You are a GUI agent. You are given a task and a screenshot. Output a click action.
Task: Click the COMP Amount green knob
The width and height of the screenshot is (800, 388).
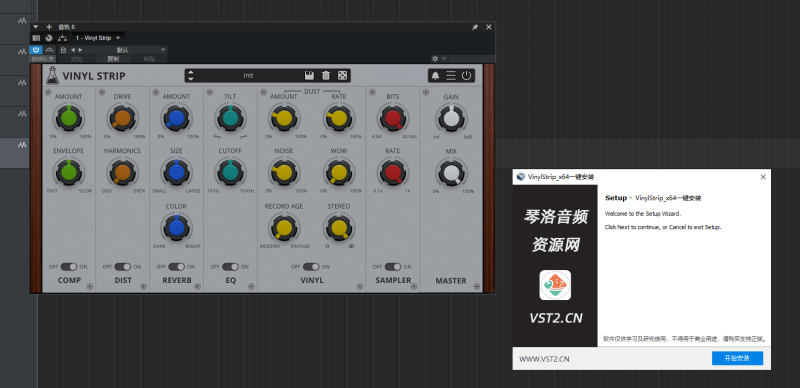point(68,118)
